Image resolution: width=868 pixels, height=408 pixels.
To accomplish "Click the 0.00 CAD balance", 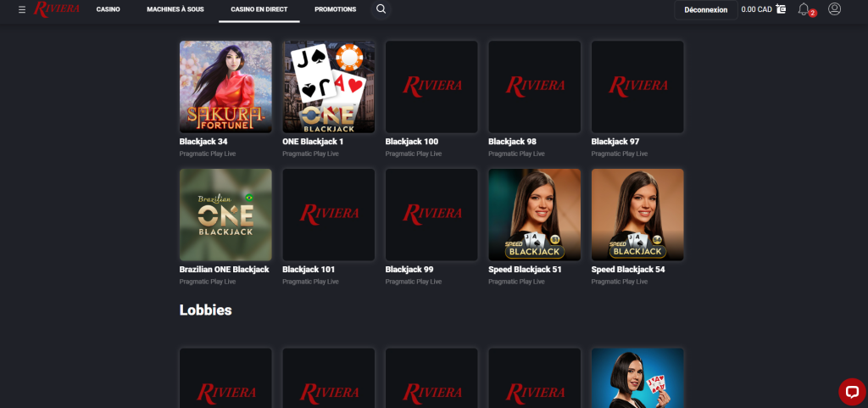I will tap(756, 9).
